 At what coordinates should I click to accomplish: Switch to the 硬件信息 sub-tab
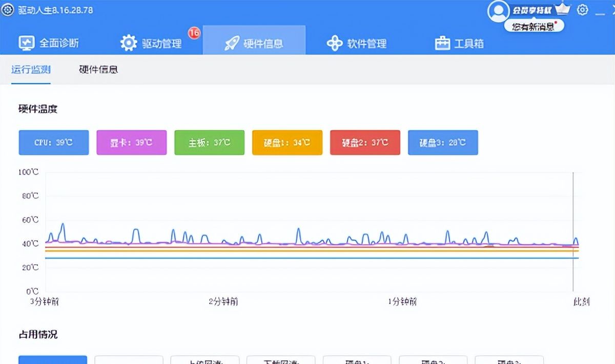click(x=99, y=69)
